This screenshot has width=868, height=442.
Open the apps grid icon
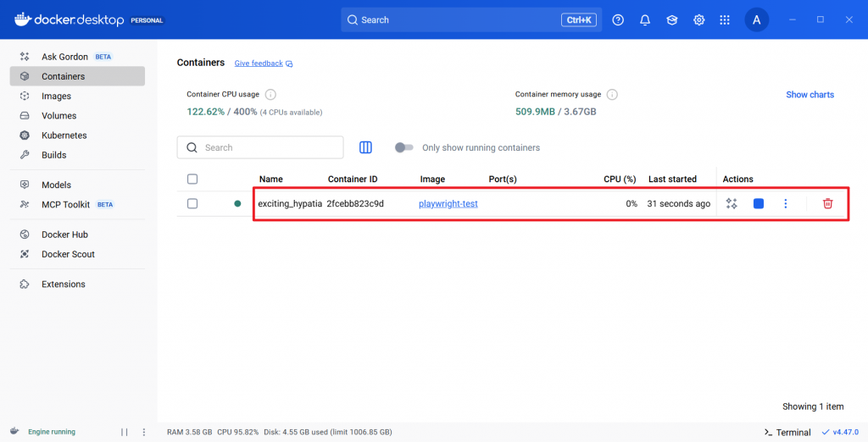[725, 20]
